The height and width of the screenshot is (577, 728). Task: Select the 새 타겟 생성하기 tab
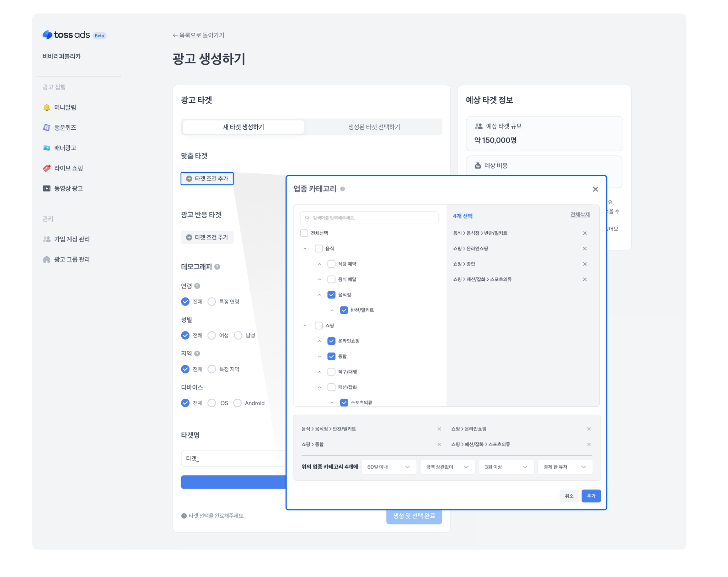[243, 127]
